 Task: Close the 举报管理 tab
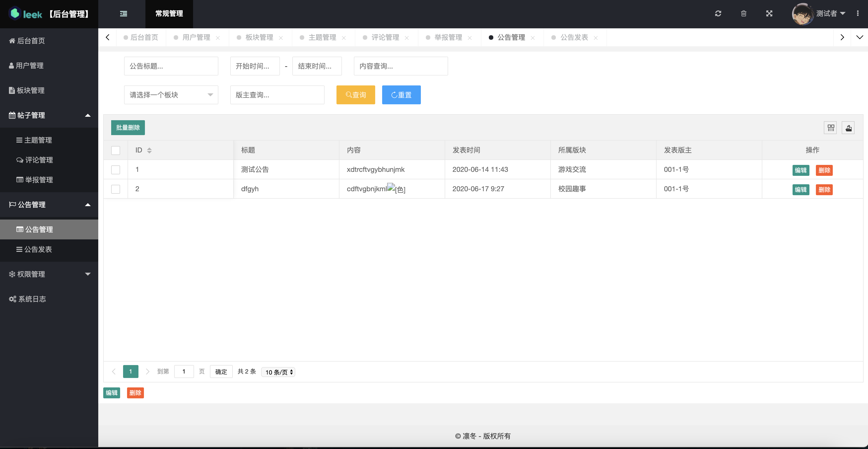coord(470,38)
